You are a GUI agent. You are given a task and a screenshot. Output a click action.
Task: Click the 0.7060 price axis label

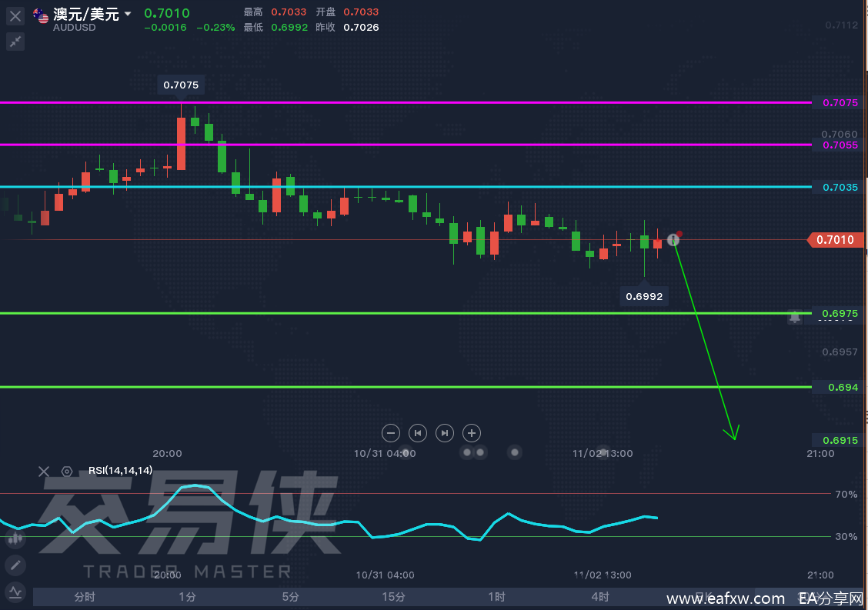coord(840,134)
